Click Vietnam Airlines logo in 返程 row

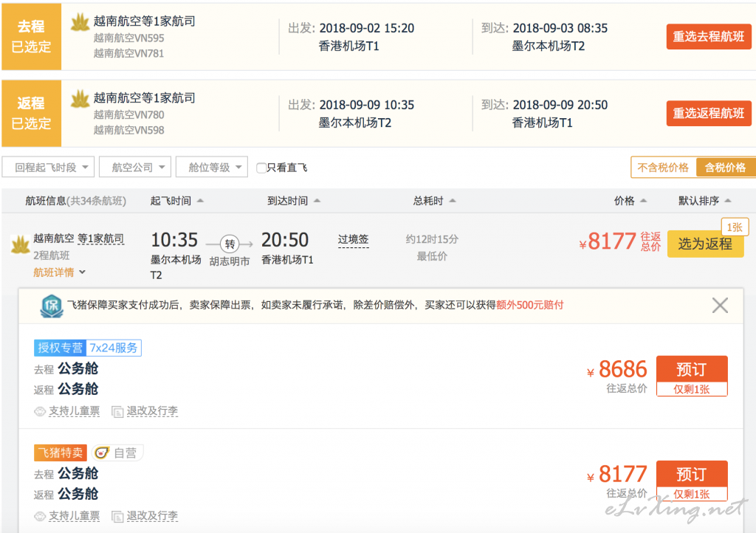pos(80,99)
